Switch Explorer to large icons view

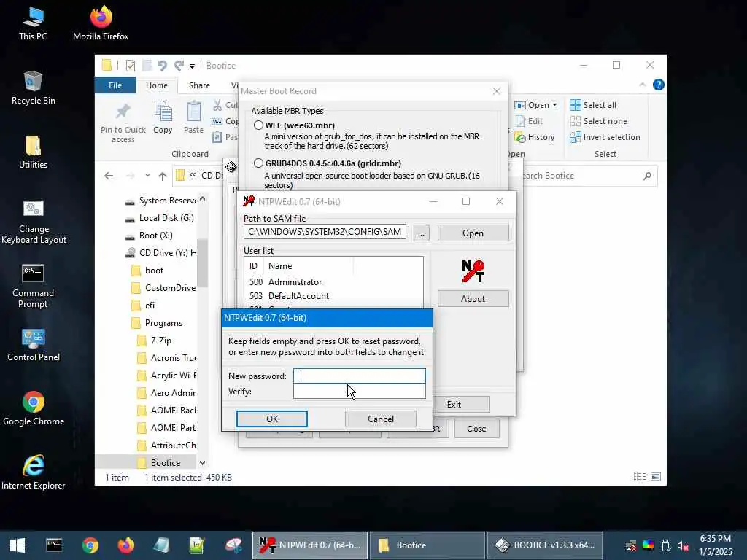656,477
